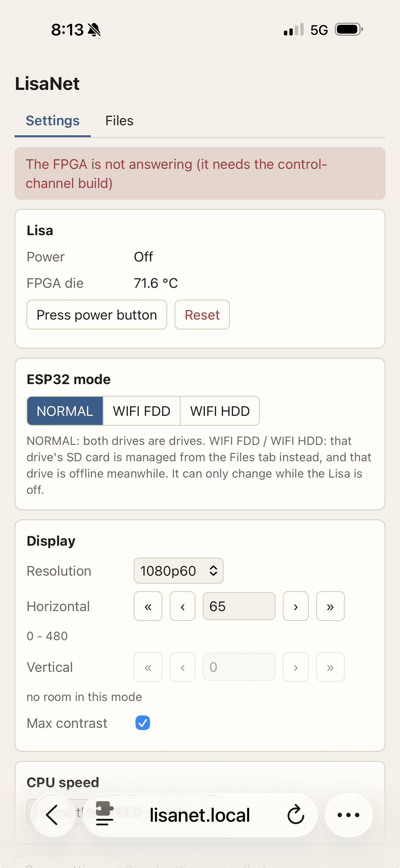
Task: Nudge horizontal left one step
Action: (x=182, y=606)
